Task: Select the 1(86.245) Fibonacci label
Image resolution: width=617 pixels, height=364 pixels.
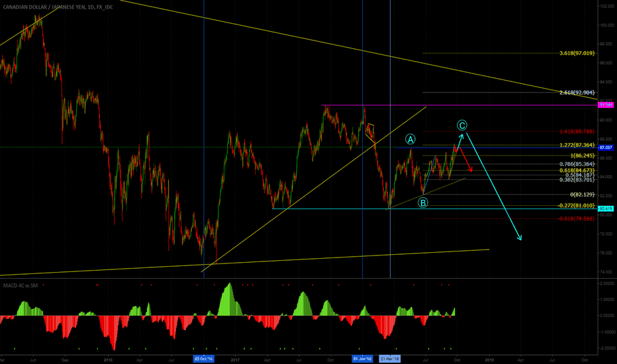Action: [583, 156]
